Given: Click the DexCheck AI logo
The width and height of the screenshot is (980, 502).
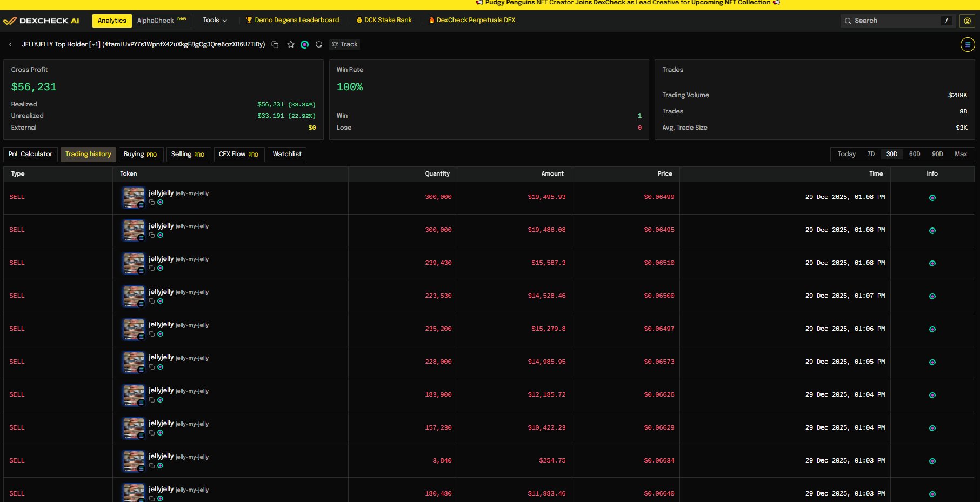Looking at the screenshot, I should click(x=42, y=21).
